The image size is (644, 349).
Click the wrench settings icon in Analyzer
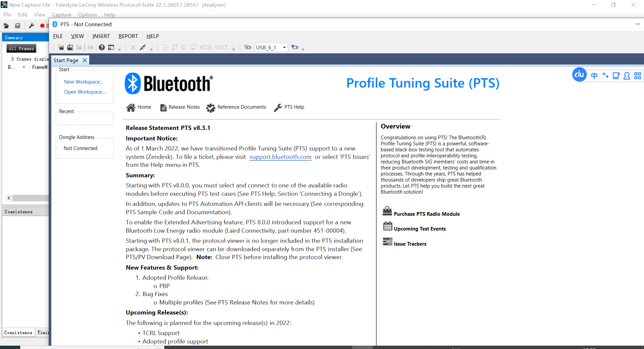tap(32, 26)
